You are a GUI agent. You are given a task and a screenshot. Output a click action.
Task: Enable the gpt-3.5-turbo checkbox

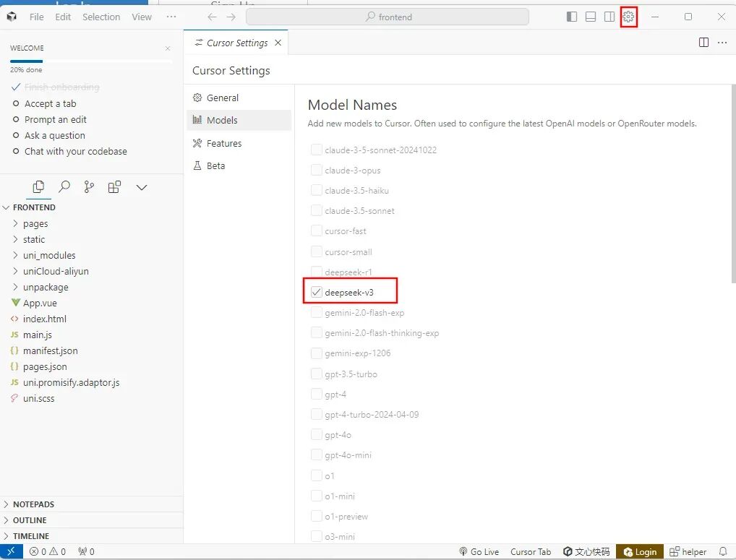317,374
